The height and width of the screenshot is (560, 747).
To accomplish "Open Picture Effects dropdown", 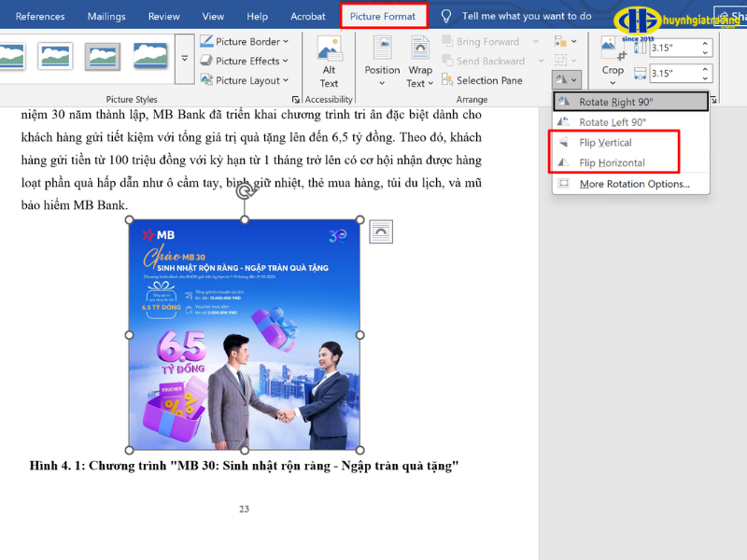I will 245,61.
